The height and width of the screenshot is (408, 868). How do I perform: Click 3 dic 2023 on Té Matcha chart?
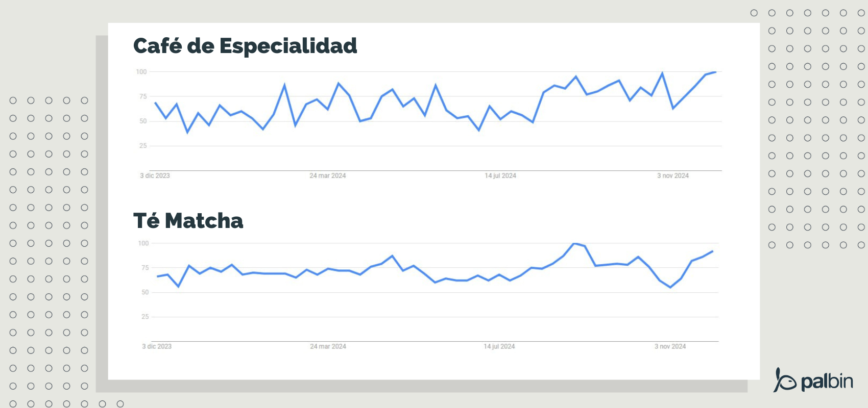(157, 347)
